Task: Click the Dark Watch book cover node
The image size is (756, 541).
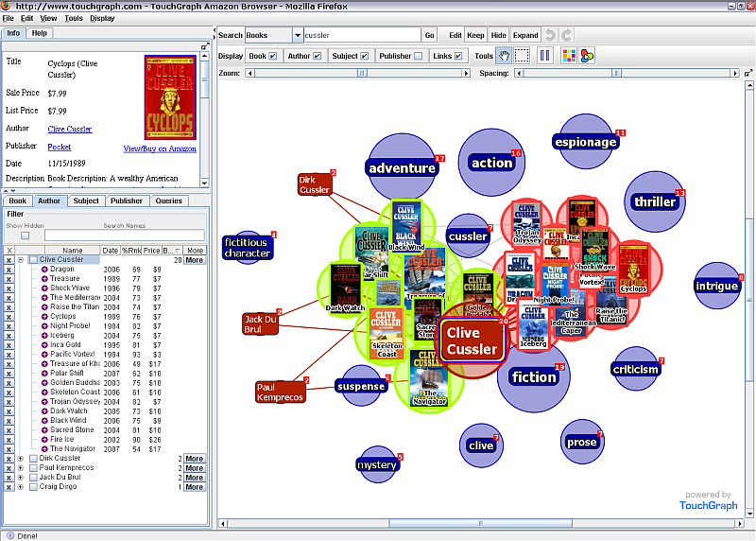Action: pos(345,288)
